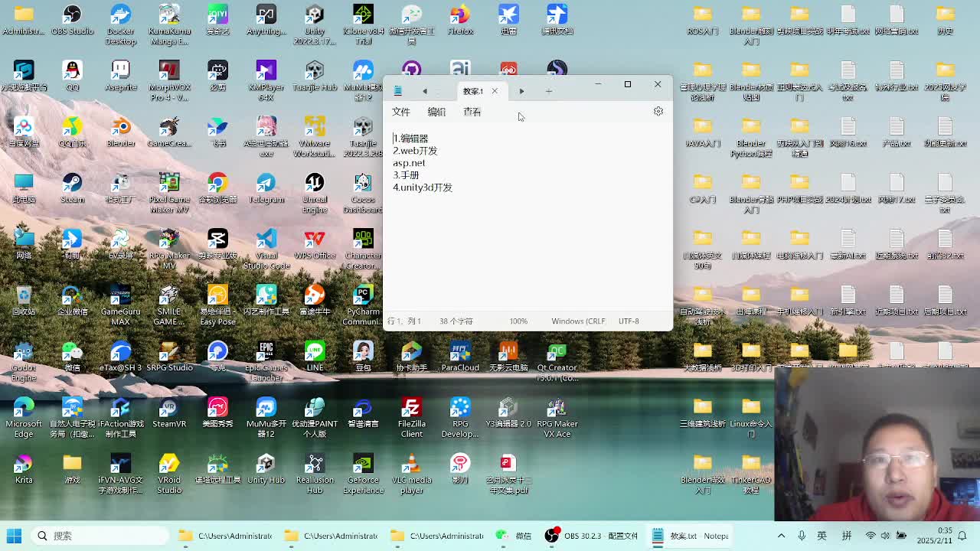The height and width of the screenshot is (551, 980).
Task: Open Unreal Engine desktop shortcut
Action: pos(315,192)
